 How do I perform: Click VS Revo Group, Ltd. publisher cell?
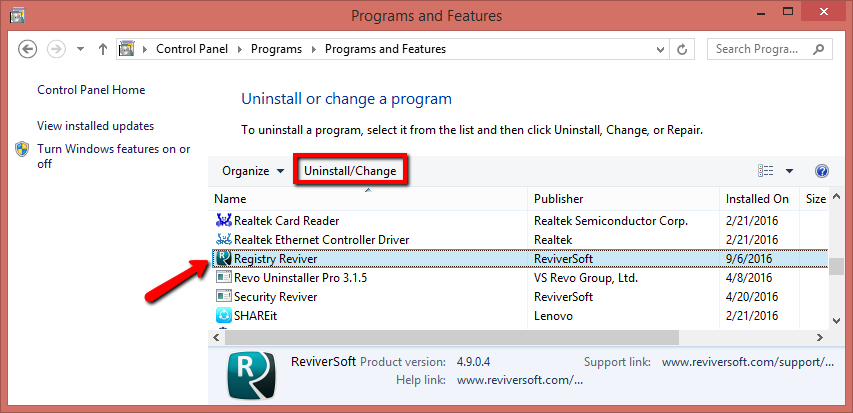coord(585,278)
